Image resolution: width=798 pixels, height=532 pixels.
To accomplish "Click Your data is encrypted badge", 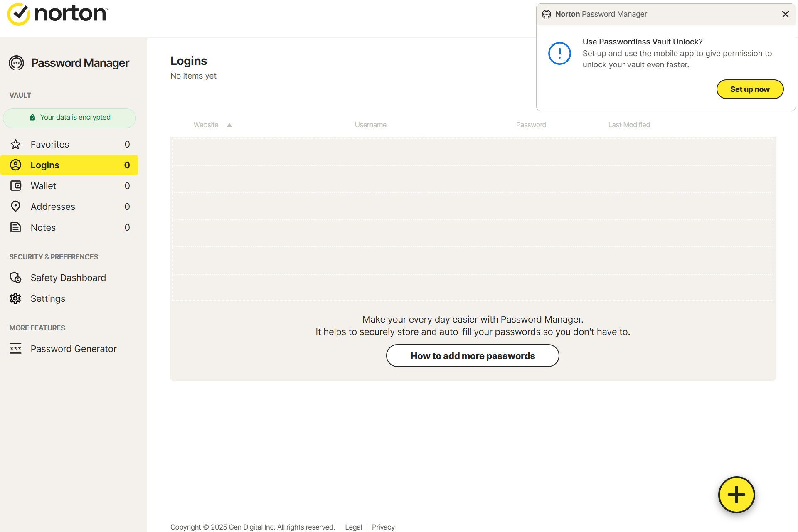I will point(69,118).
